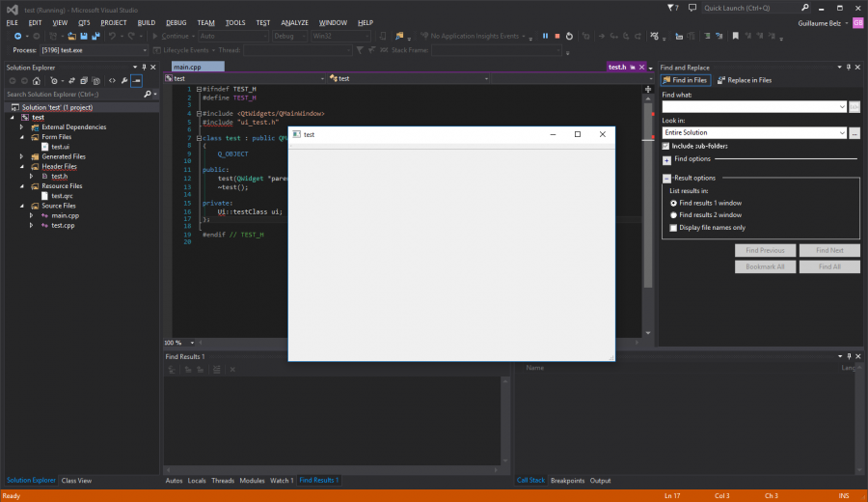Click Guillaume Belz account name
The height and width of the screenshot is (502, 868).
pyautogui.click(x=819, y=23)
